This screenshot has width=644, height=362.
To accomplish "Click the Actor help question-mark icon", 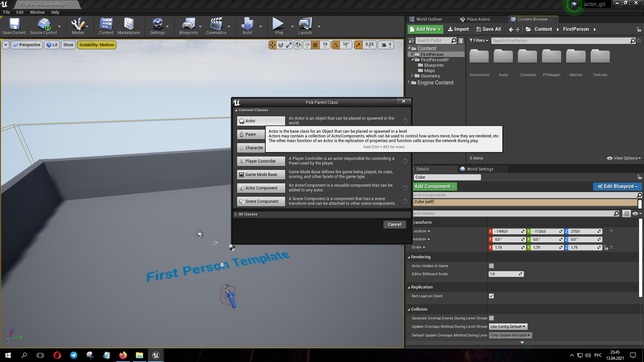I will (x=405, y=121).
